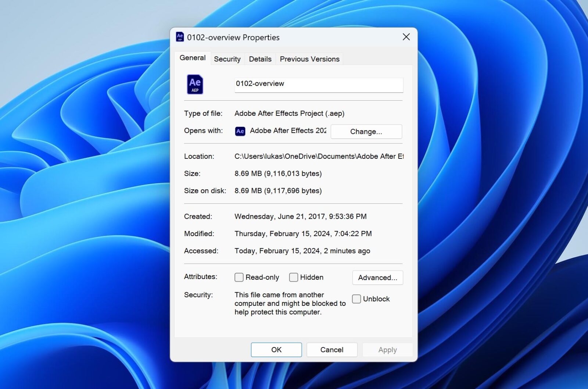Click the Location file path text
Screen dimensions: 588x389
[x=318, y=156]
